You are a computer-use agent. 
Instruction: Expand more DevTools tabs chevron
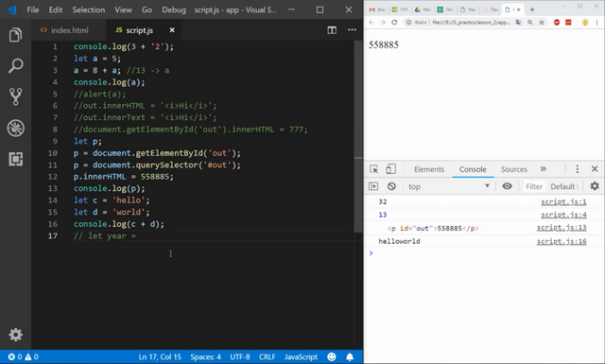(543, 169)
